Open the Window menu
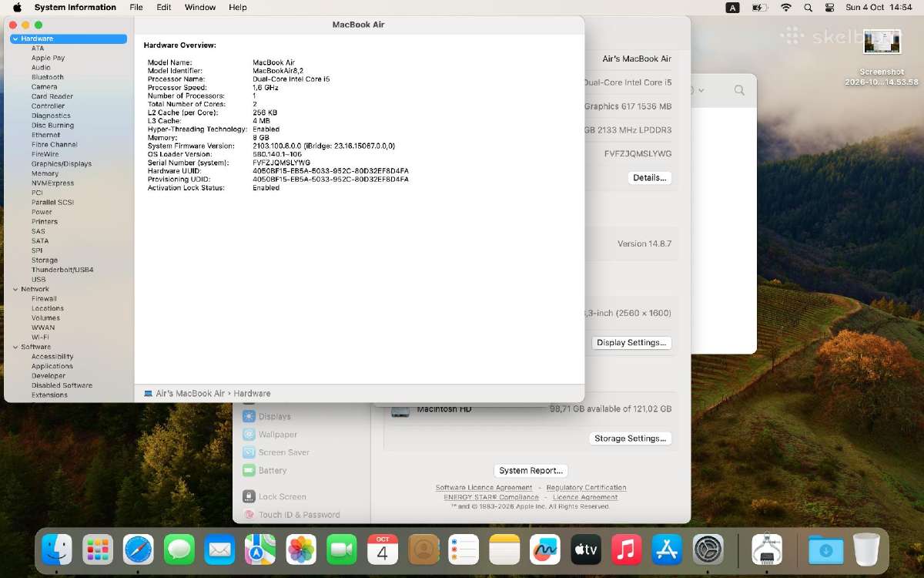Viewport: 924px width, 578px height. pyautogui.click(x=200, y=7)
